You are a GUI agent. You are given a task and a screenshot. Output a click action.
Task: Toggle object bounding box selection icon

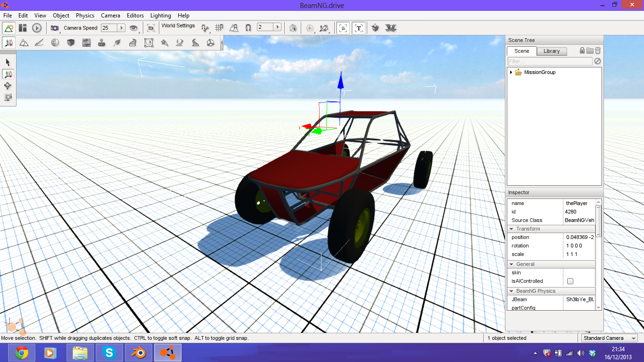[293, 28]
